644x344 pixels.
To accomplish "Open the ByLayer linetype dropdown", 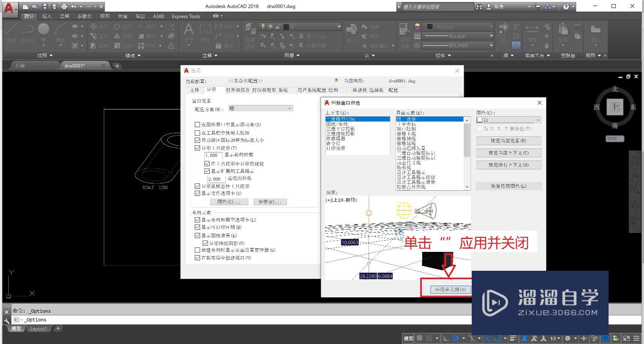I will [458, 36].
